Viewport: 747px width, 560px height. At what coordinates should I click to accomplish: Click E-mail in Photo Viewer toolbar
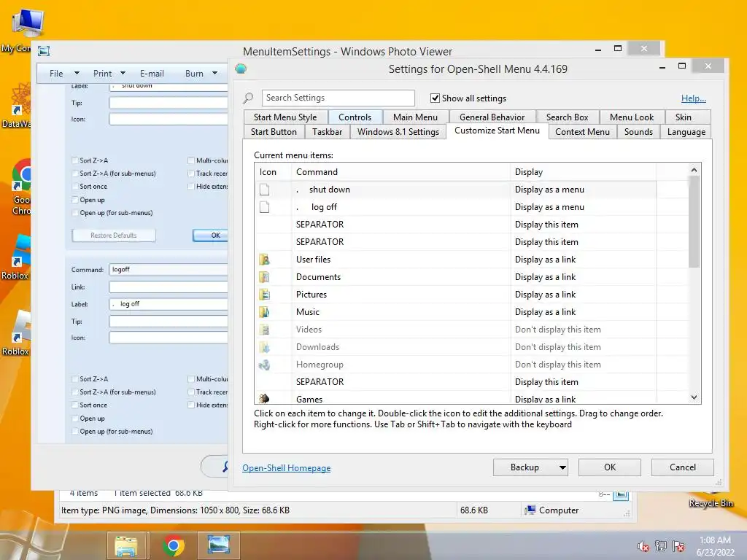pyautogui.click(x=152, y=74)
